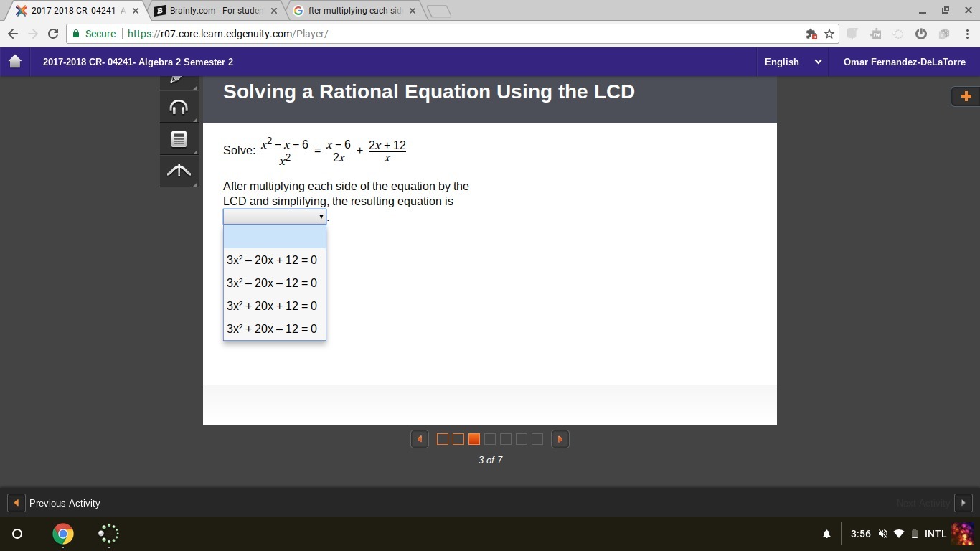Click the Edgenuity home icon

click(15, 62)
